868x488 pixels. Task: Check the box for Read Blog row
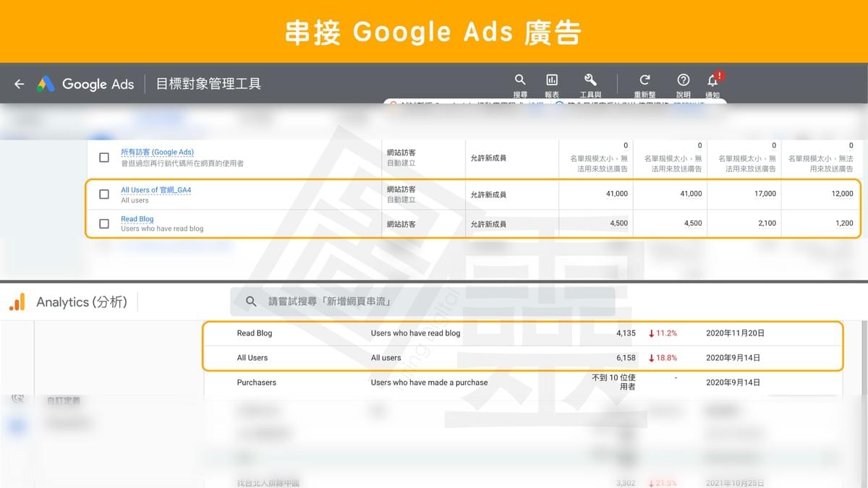tap(104, 223)
